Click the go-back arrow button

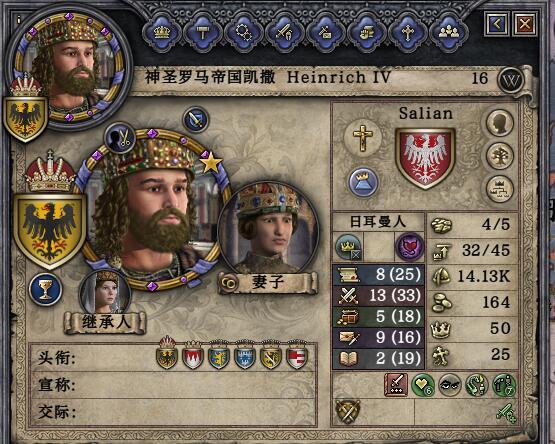point(497,24)
